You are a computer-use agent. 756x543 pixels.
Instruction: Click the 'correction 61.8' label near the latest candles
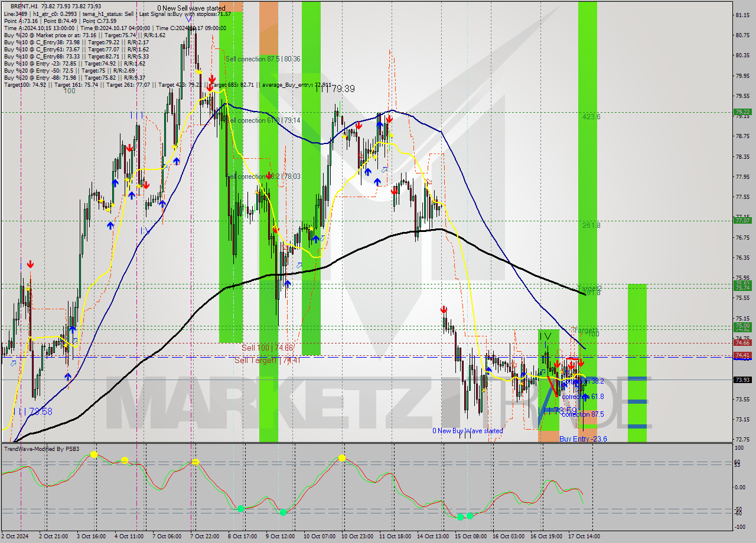(x=582, y=397)
